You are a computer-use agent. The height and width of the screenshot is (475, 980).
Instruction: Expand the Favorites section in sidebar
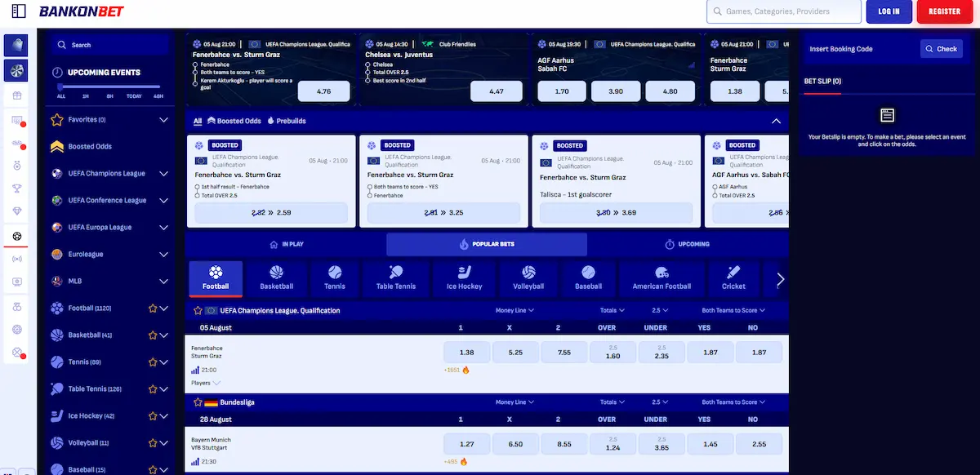tap(164, 120)
